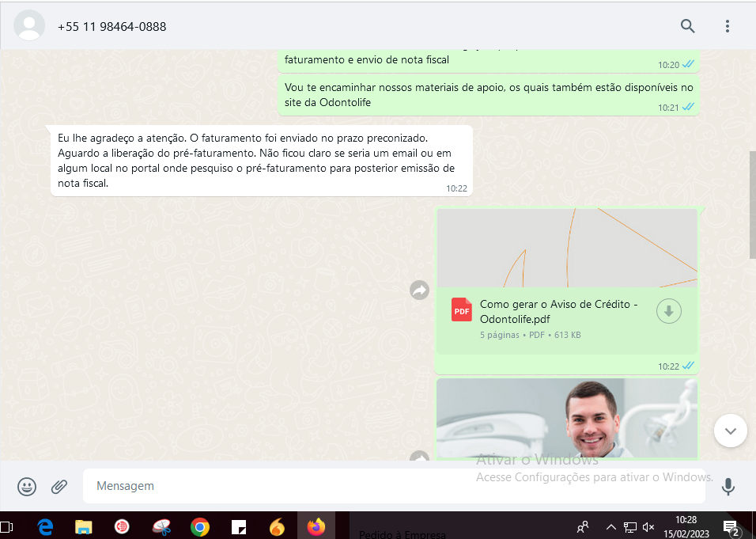Open the chat menu with three dots

tap(727, 26)
